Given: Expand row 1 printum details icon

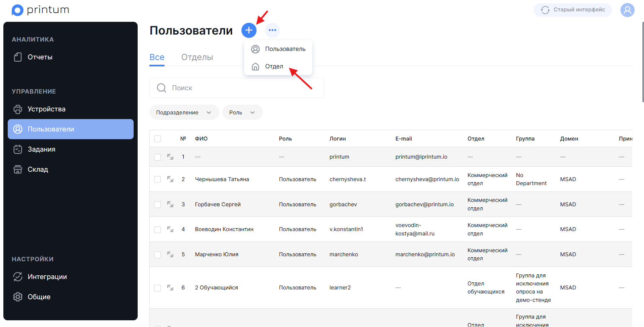Looking at the screenshot, I should tap(170, 157).
